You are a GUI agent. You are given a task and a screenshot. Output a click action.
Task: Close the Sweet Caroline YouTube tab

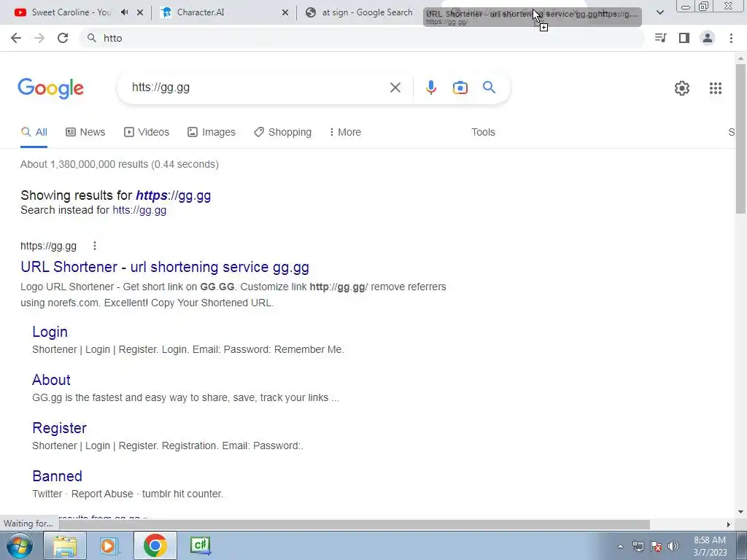click(140, 12)
